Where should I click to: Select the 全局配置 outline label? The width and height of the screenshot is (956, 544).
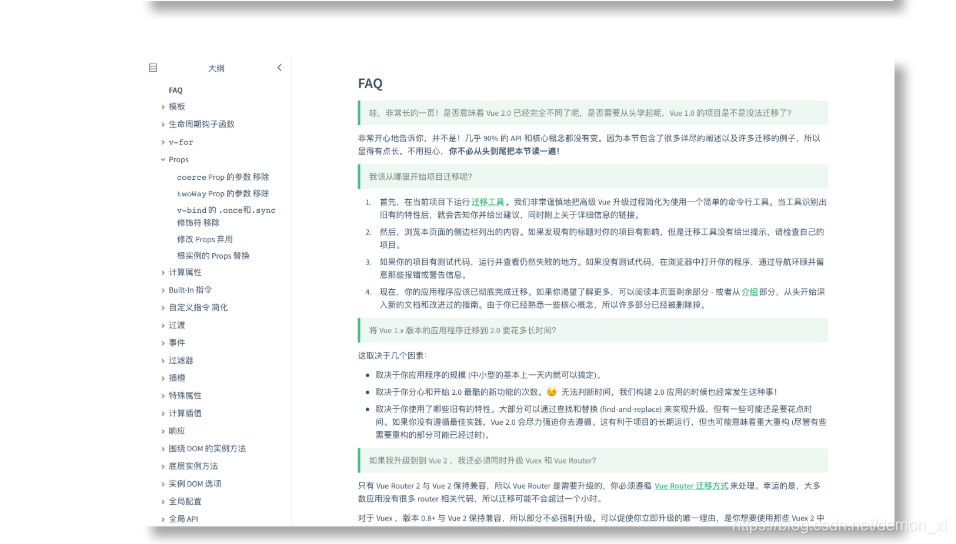point(185,502)
